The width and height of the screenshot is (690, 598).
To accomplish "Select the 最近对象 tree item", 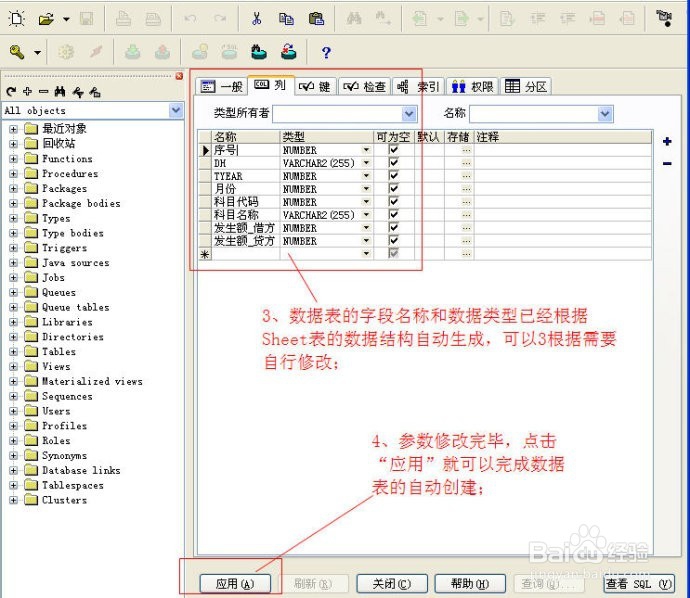I will pos(64,128).
